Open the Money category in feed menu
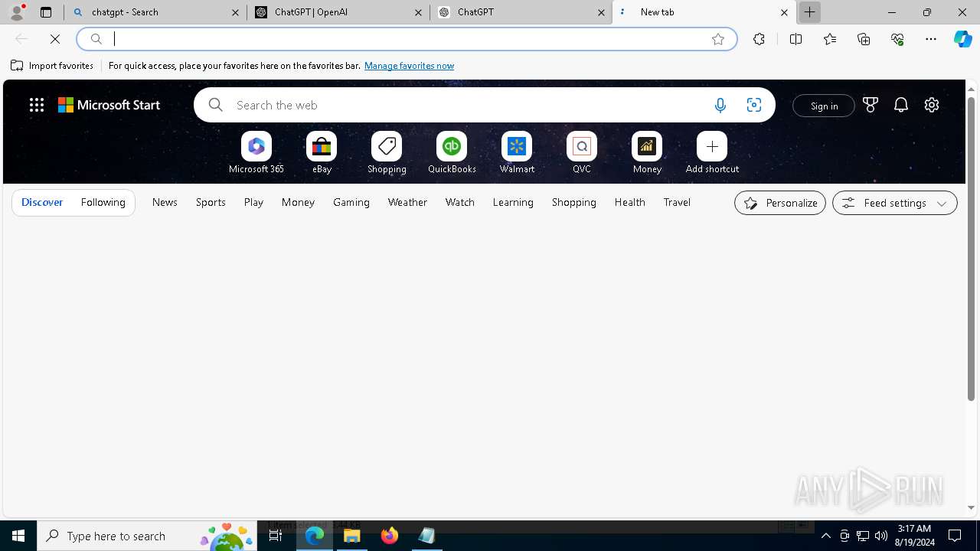Screen dimensions: 980x551 [x=298, y=203]
